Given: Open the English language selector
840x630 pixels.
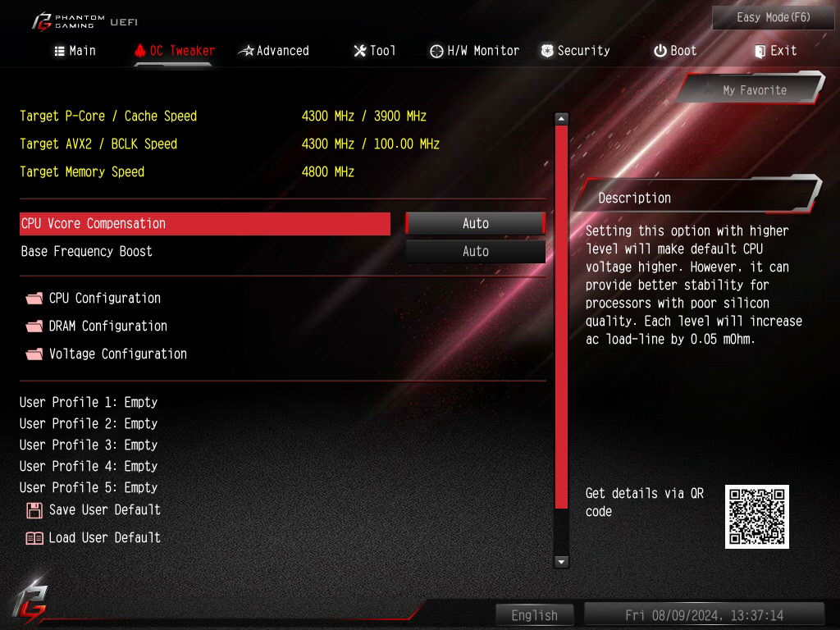Looking at the screenshot, I should coord(534,615).
